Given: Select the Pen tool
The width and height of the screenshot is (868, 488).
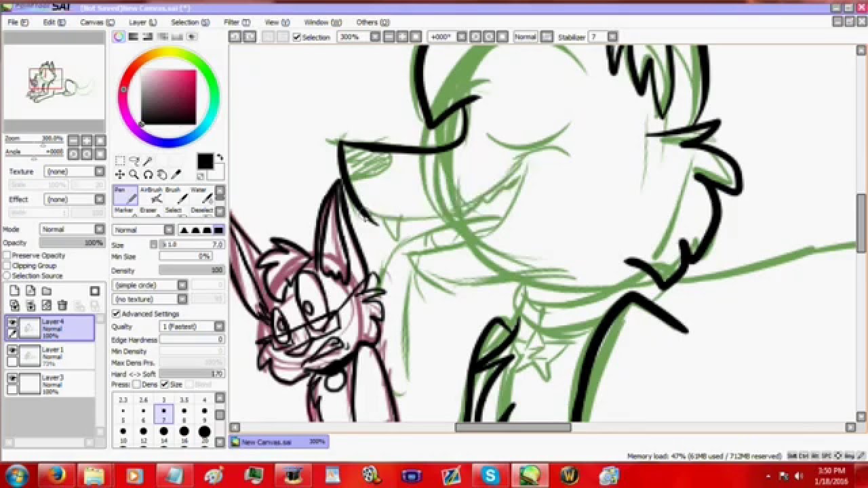Looking at the screenshot, I should [125, 195].
